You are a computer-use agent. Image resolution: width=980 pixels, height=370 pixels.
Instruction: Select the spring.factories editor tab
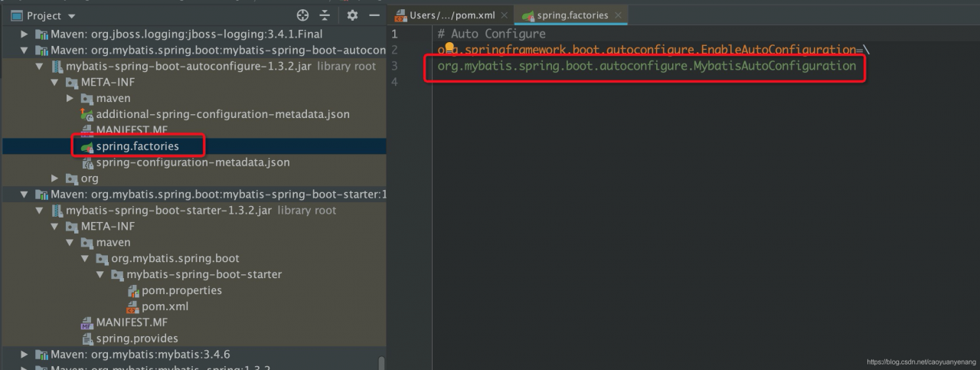(x=573, y=15)
